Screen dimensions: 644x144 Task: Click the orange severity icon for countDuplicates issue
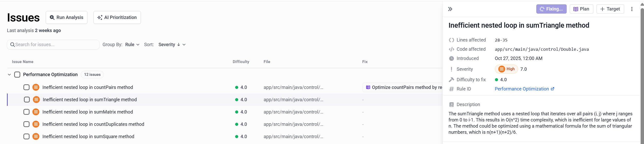point(36,124)
